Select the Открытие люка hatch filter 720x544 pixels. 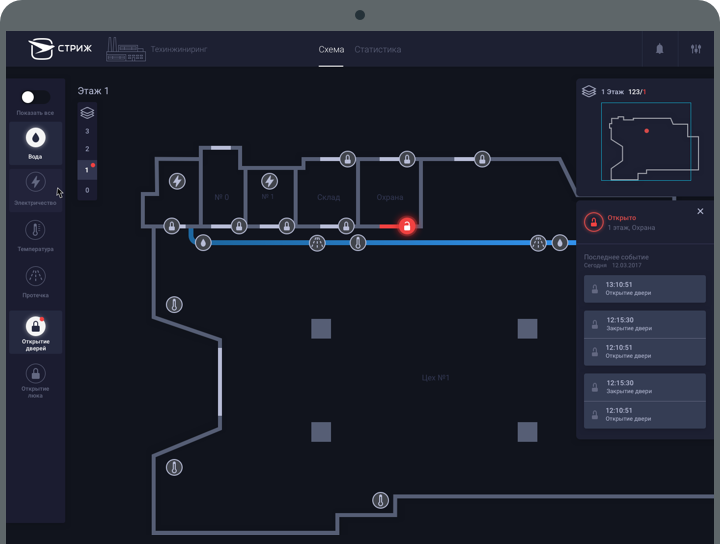point(36,378)
